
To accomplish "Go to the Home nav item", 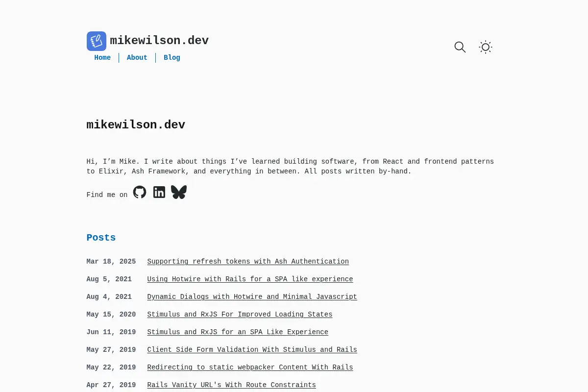I will pyautogui.click(x=102, y=58).
